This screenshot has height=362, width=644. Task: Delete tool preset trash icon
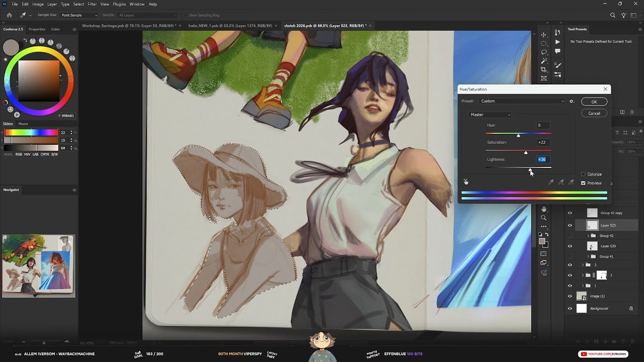pos(633,112)
